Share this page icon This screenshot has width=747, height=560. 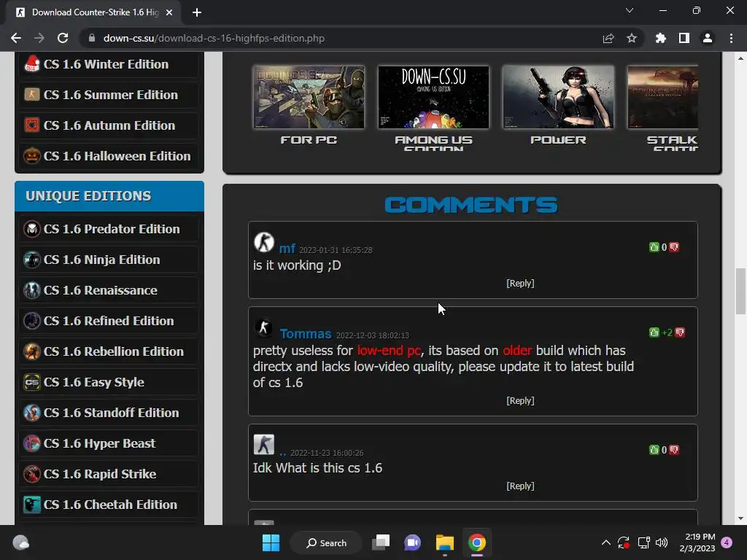[608, 38]
